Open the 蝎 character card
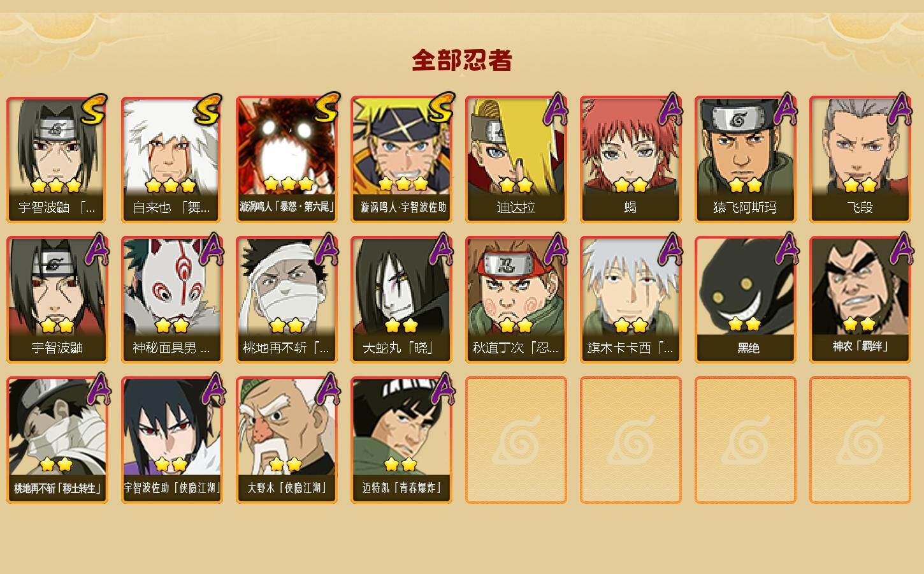Image resolution: width=924 pixels, height=574 pixels. click(x=631, y=159)
